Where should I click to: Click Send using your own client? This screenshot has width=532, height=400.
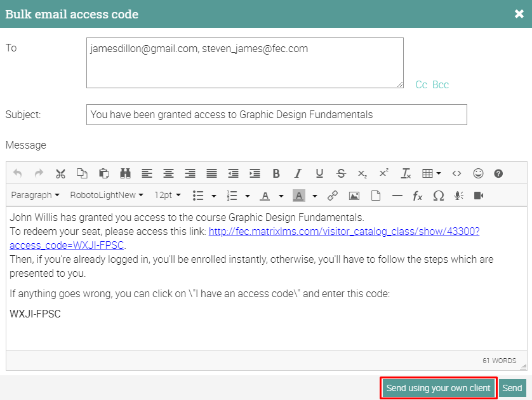point(438,388)
